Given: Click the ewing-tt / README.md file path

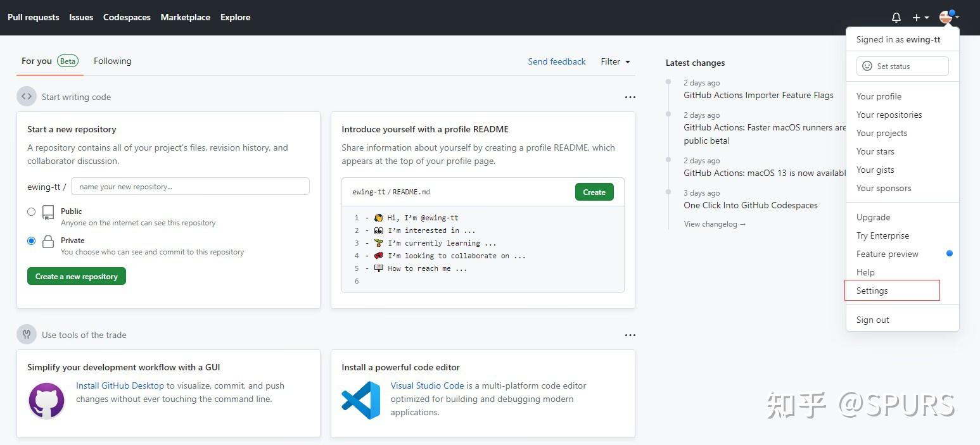Looking at the screenshot, I should click(391, 192).
